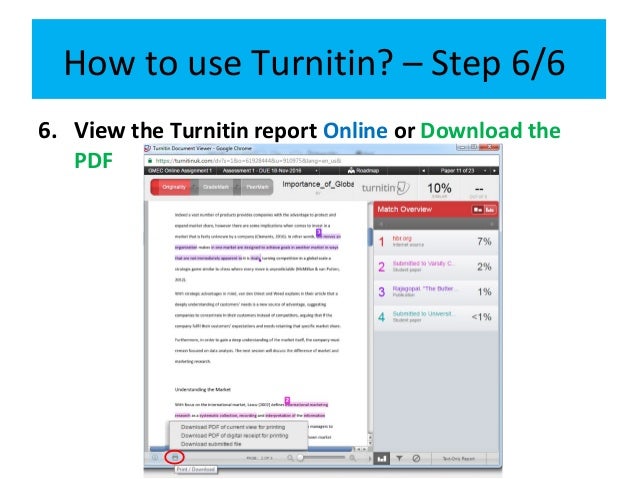Click the scrollbar down arrow at document bottom
Viewport: 638px width, 479px height.
(x=370, y=442)
